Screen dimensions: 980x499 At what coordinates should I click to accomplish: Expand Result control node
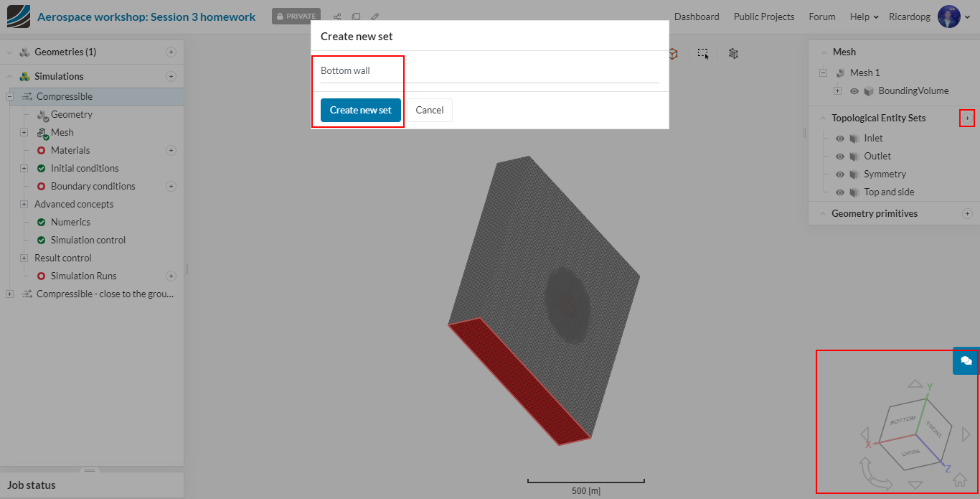pos(24,258)
